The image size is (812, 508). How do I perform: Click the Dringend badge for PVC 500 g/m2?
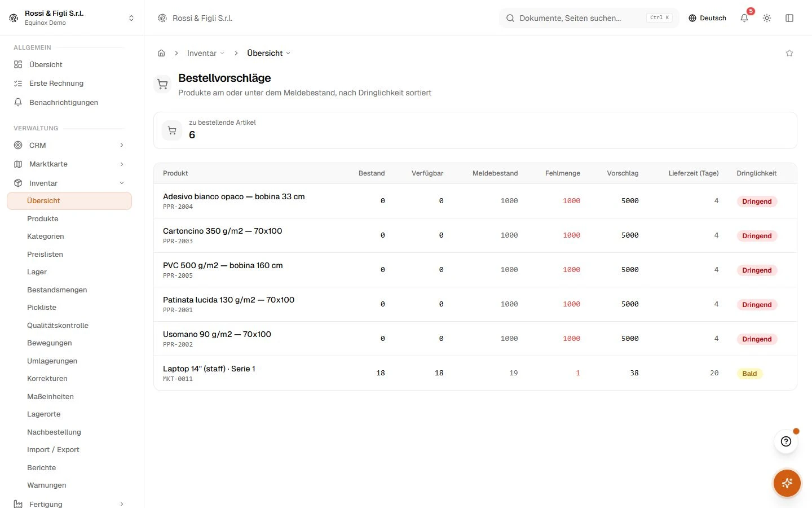pos(757,270)
